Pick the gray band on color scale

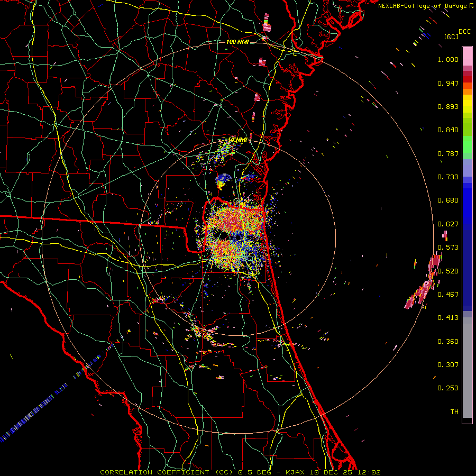[x=467, y=368]
